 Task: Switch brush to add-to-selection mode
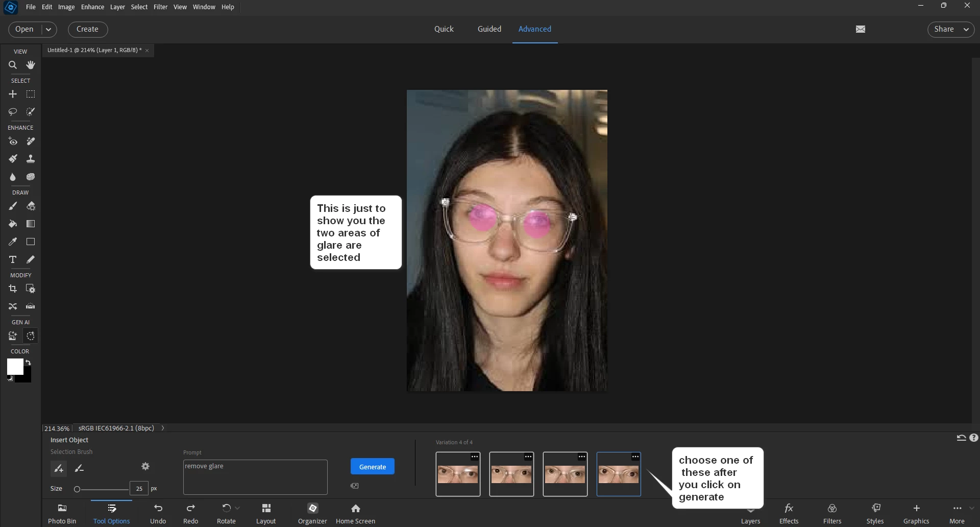pos(59,468)
